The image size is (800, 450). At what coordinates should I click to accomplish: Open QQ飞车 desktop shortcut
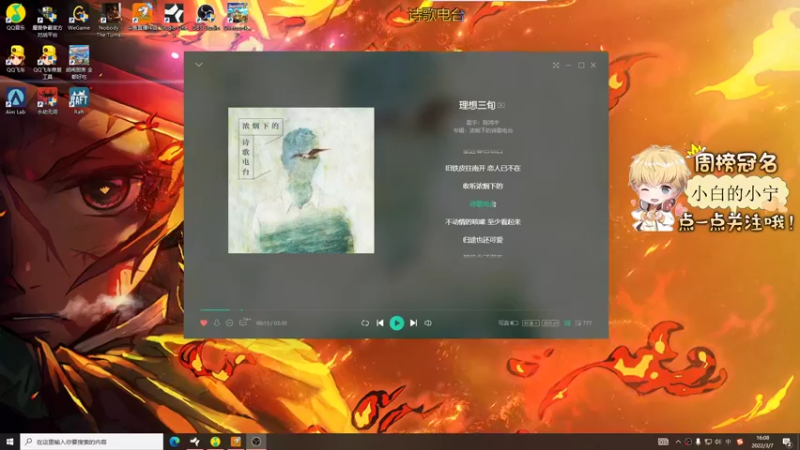click(16, 59)
